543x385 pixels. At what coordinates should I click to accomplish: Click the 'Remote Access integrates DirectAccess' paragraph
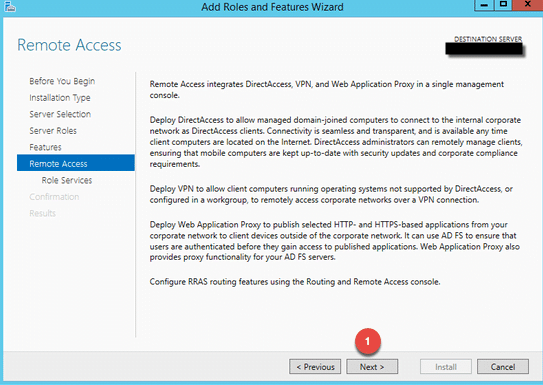pyautogui.click(x=327, y=89)
